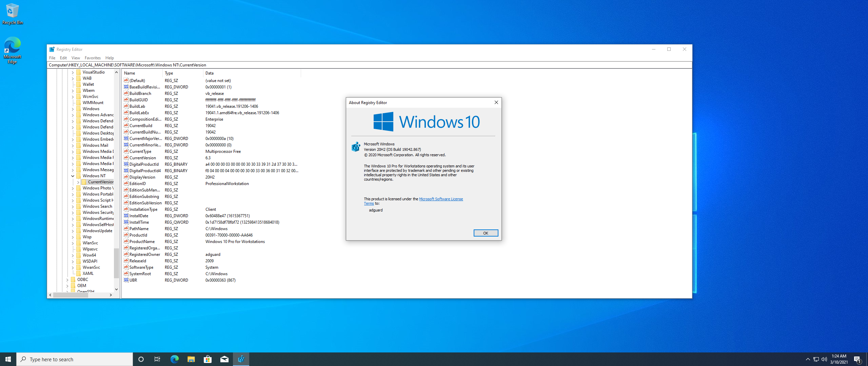Sort values by Data column header
Screen dimensions: 868x366
pos(252,73)
